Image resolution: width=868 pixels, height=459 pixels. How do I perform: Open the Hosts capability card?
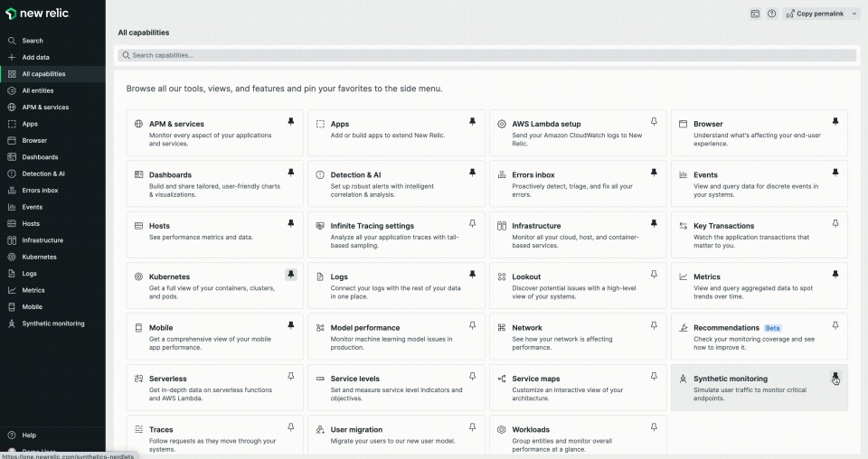coord(215,235)
